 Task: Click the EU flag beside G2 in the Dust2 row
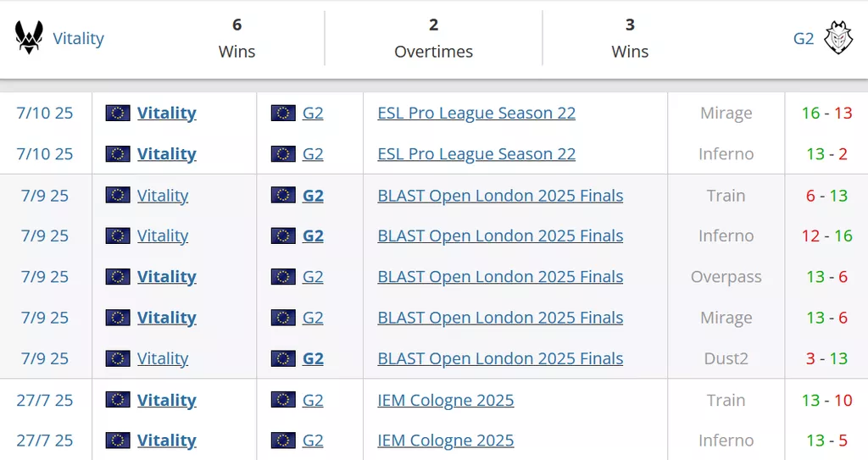click(x=283, y=358)
